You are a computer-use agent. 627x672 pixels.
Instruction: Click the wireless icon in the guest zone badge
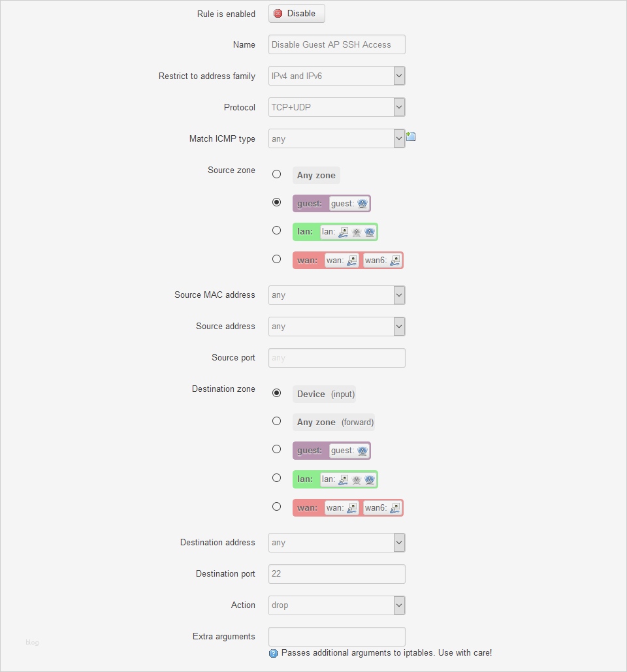coord(362,204)
